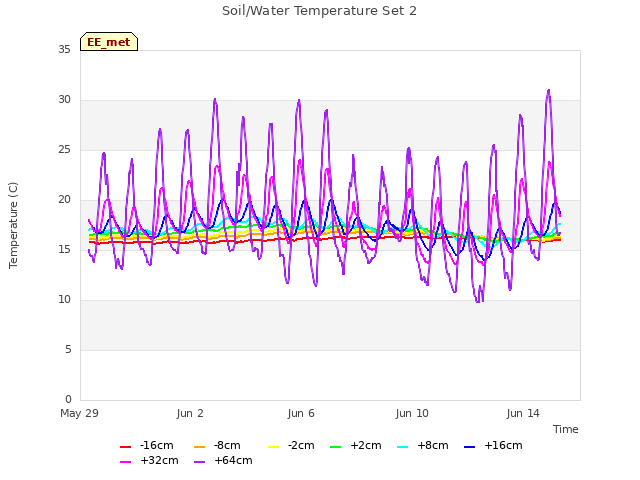640x480 pixels.
Task: Click the highest purple peak near Jun 15
Action: tap(549, 90)
